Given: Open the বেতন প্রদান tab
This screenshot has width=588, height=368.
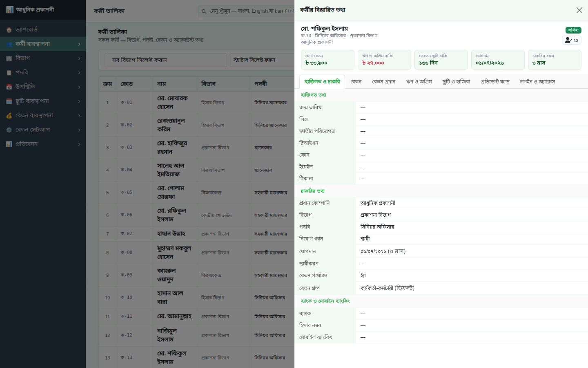Looking at the screenshot, I should 384,82.
